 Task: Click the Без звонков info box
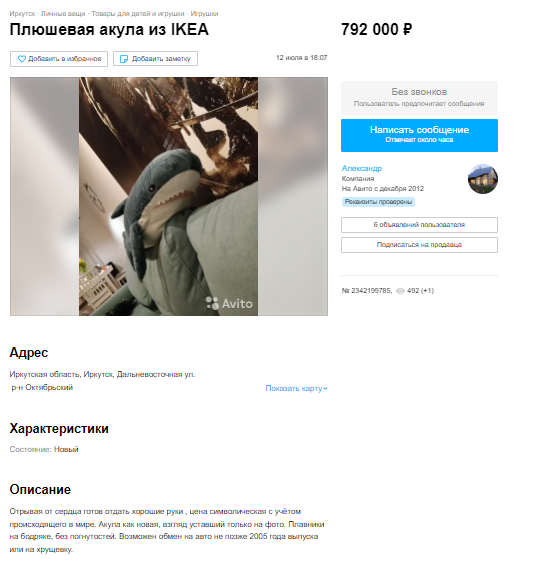coord(419,97)
